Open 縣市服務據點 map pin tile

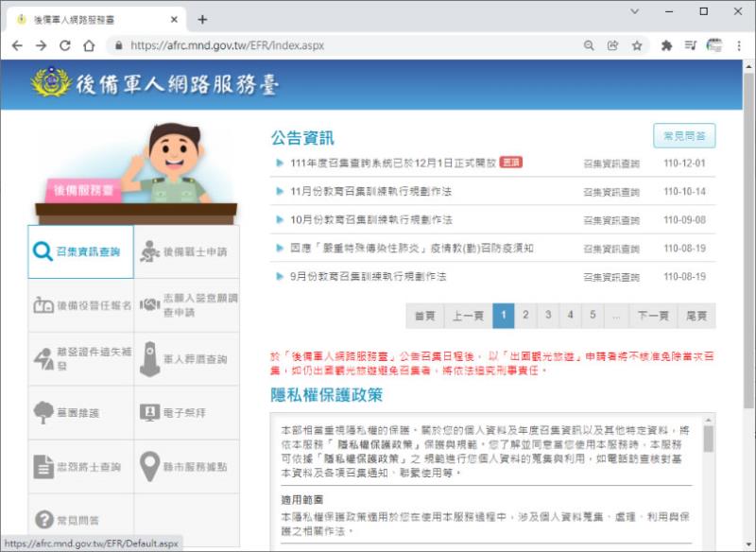(x=186, y=467)
